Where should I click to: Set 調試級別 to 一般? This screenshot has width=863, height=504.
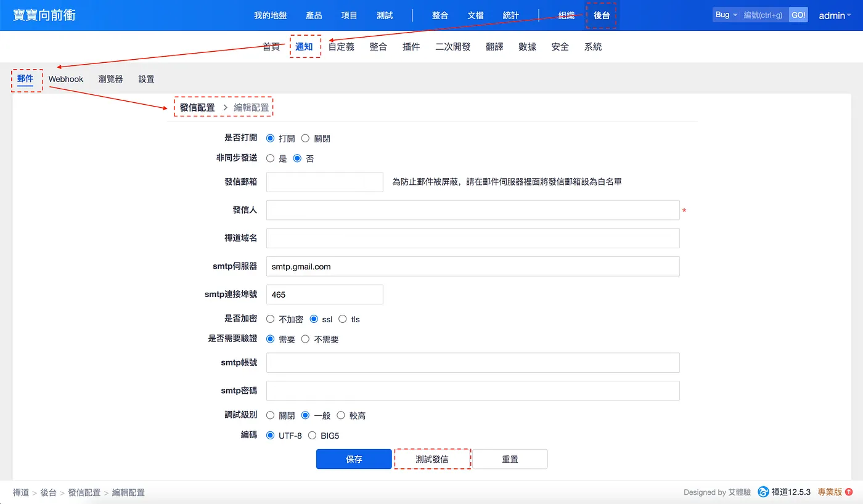tap(305, 415)
